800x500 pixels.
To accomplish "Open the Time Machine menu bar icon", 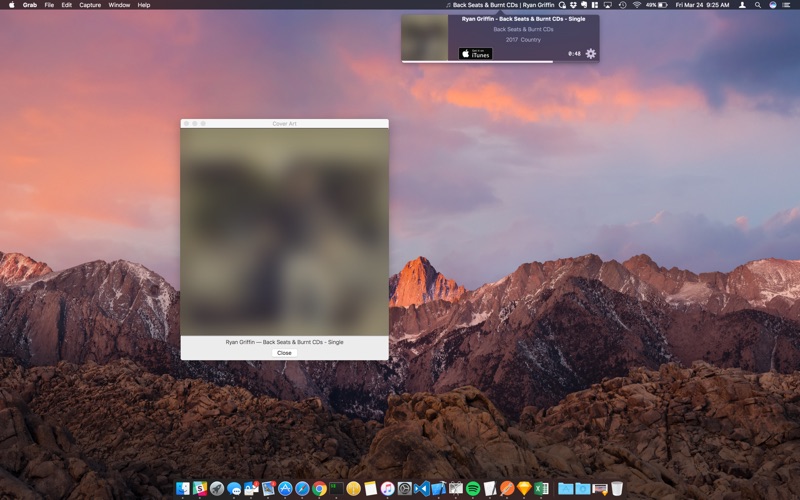I will click(622, 5).
